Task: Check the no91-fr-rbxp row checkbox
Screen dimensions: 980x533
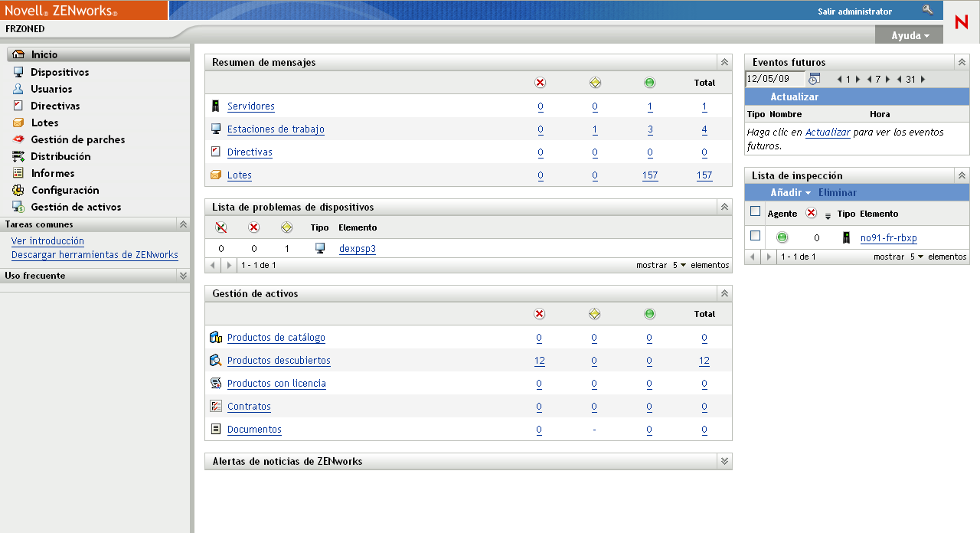Action: click(756, 236)
